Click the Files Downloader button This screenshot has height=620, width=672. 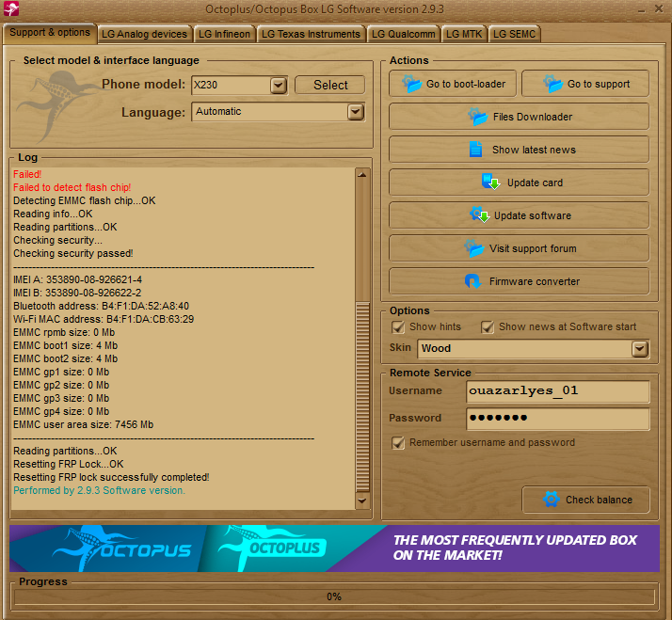pos(519,117)
